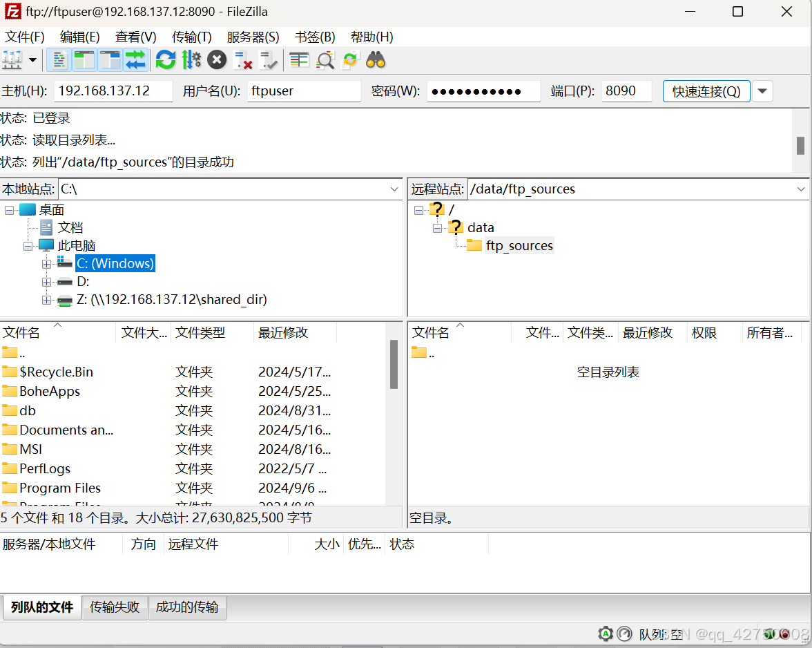This screenshot has height=648, width=812.
Task: Toggle the local directory tree display
Action: (x=84, y=60)
